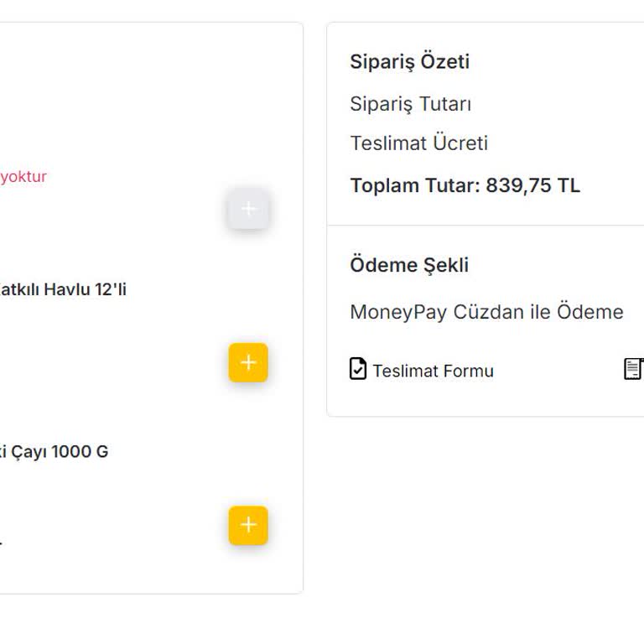Click the 839,75 TL total amount

533,185
